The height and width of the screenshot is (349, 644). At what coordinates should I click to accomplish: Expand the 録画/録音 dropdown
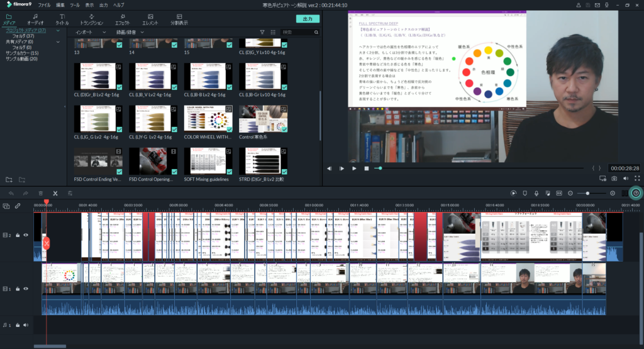(130, 32)
